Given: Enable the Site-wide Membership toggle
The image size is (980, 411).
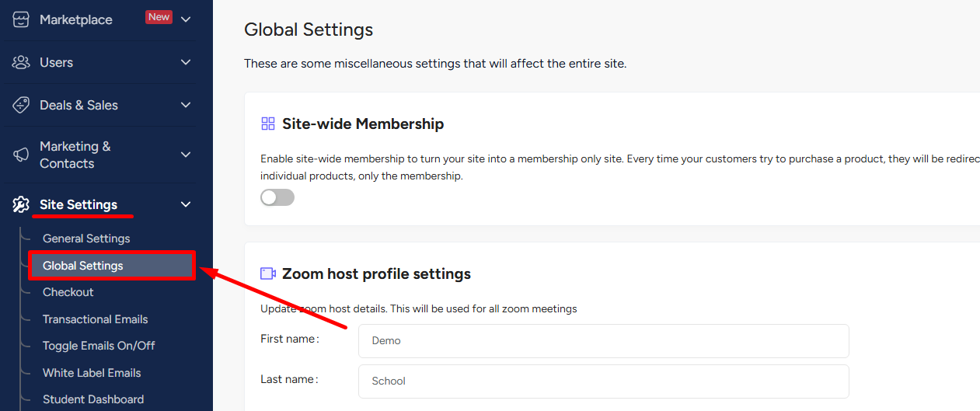Looking at the screenshot, I should click(277, 197).
